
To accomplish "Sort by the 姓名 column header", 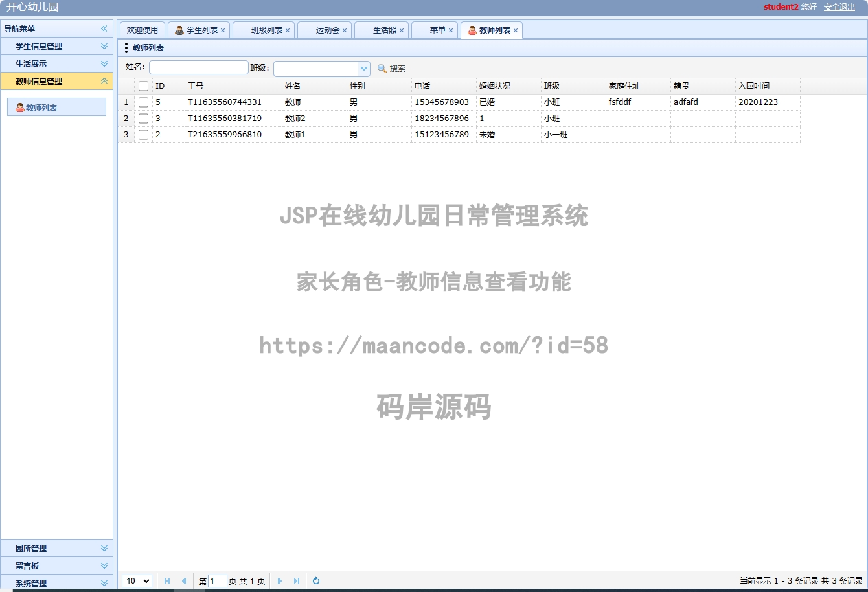I will [314, 86].
